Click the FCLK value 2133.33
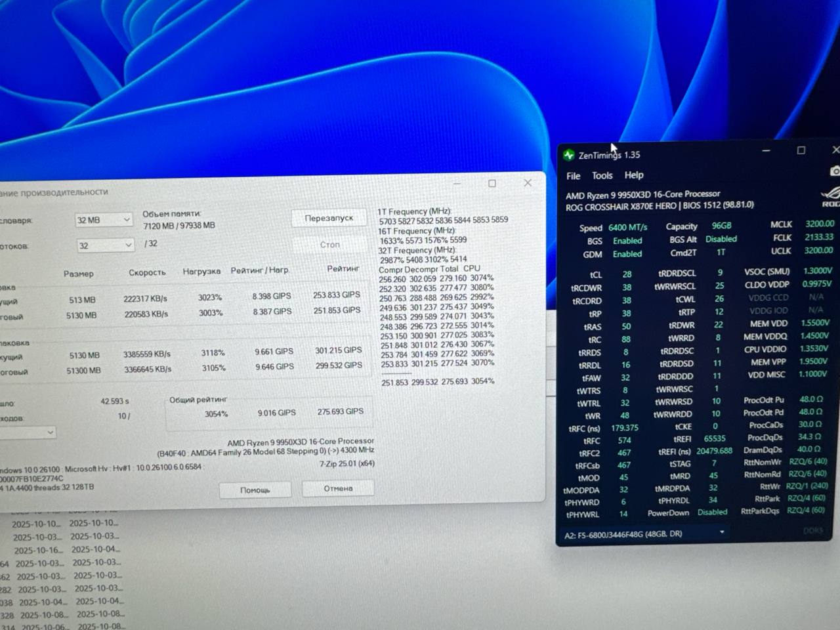This screenshot has height=630, width=840. click(820, 237)
